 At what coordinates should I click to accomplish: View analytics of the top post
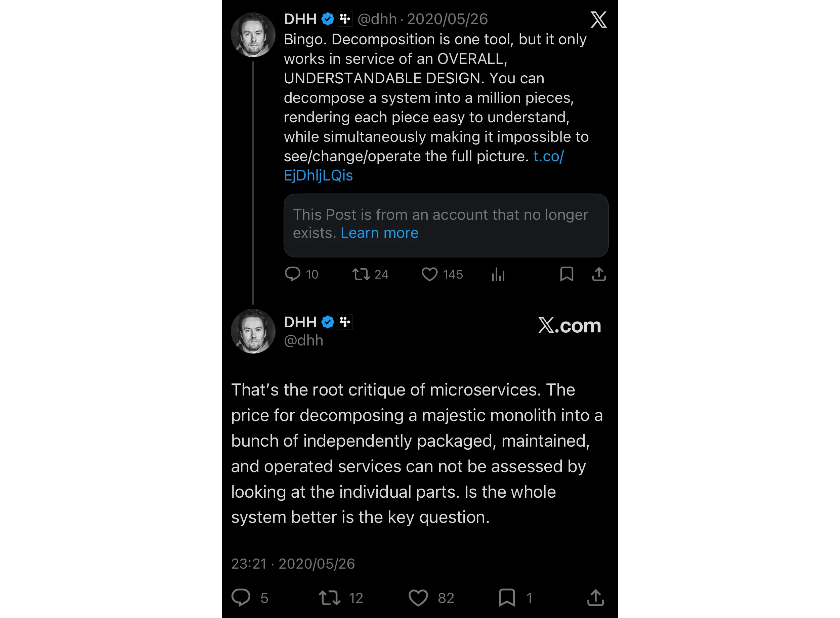(498, 274)
